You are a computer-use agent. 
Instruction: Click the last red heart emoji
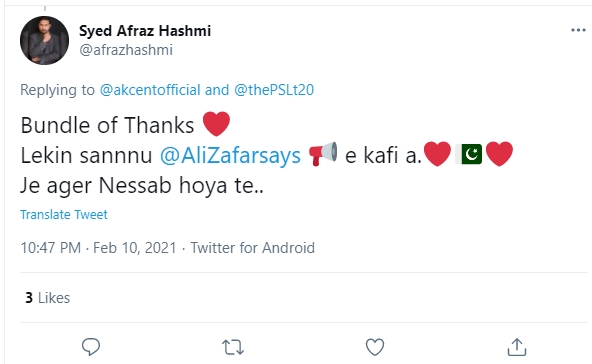[499, 154]
